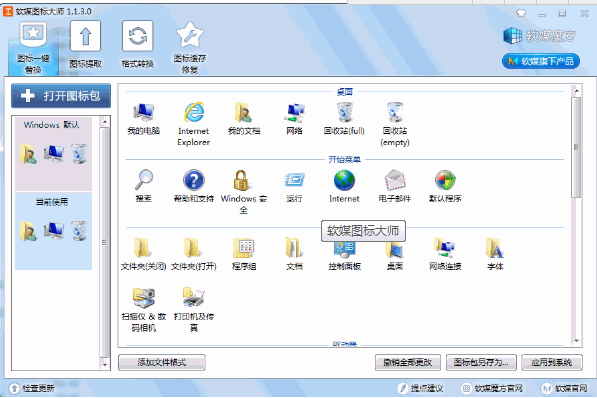Click the 搜索 magnifier icon
Screen dimensions: 597x398
[144, 186]
